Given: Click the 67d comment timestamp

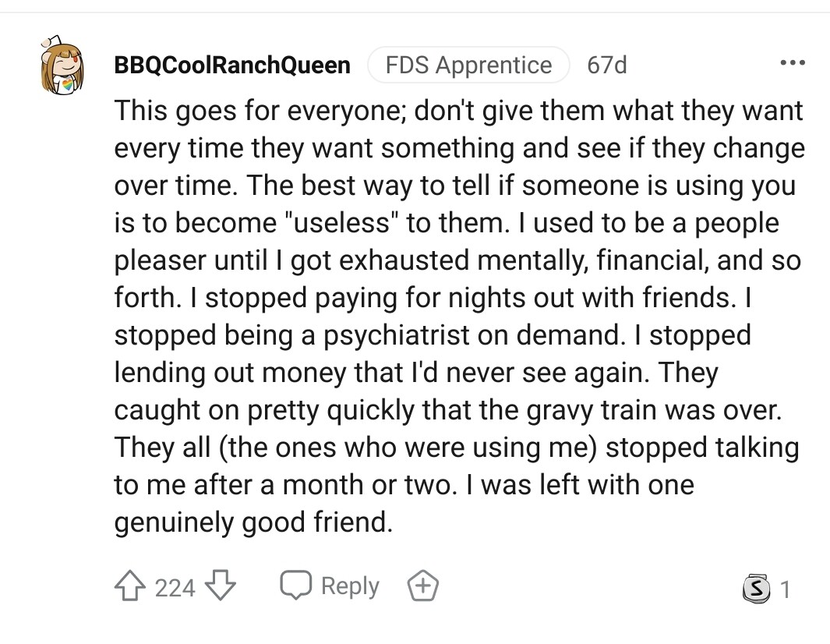Looking at the screenshot, I should [x=606, y=65].
